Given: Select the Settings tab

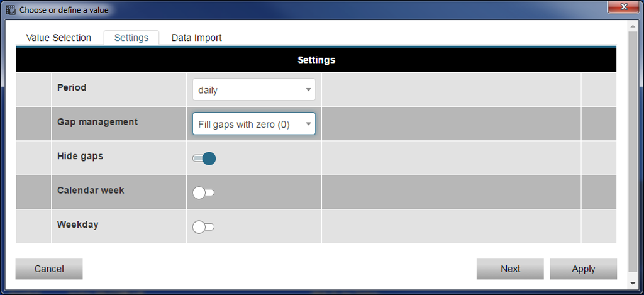Looking at the screenshot, I should pos(131,38).
